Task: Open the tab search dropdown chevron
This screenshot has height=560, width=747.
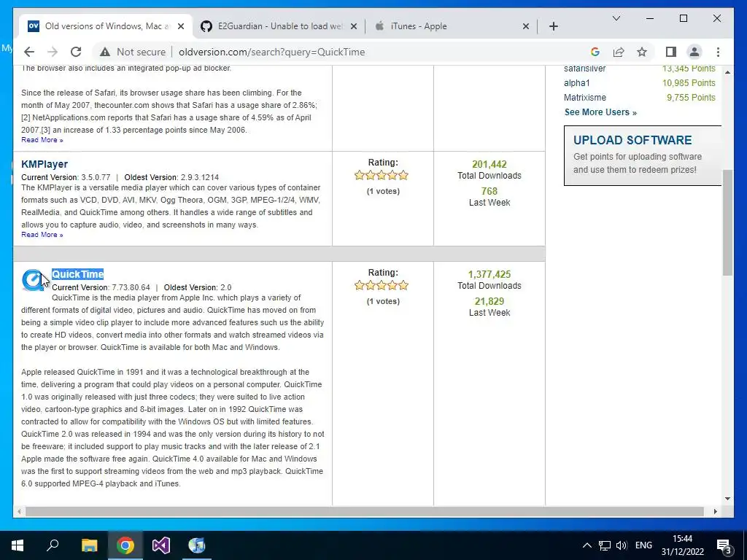Action: coord(616,18)
